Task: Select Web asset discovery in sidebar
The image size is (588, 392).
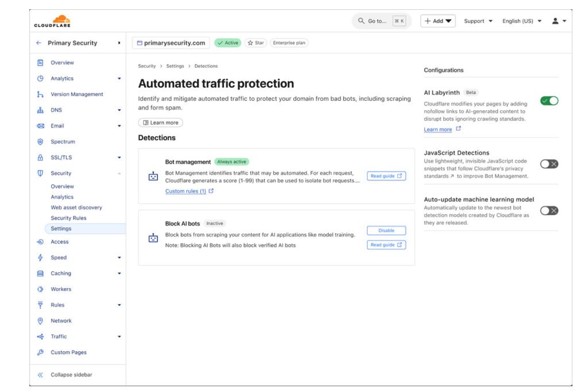Action: coord(76,208)
